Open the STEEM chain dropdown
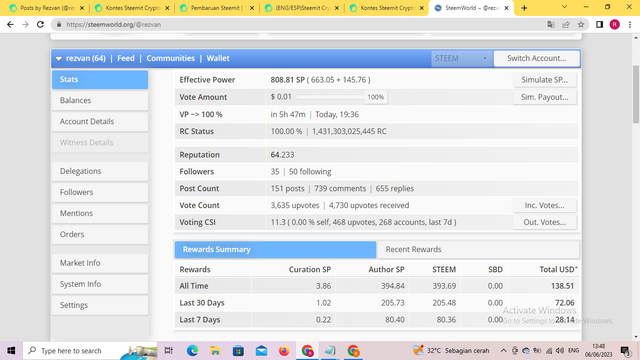The image size is (640, 360). 461,58
